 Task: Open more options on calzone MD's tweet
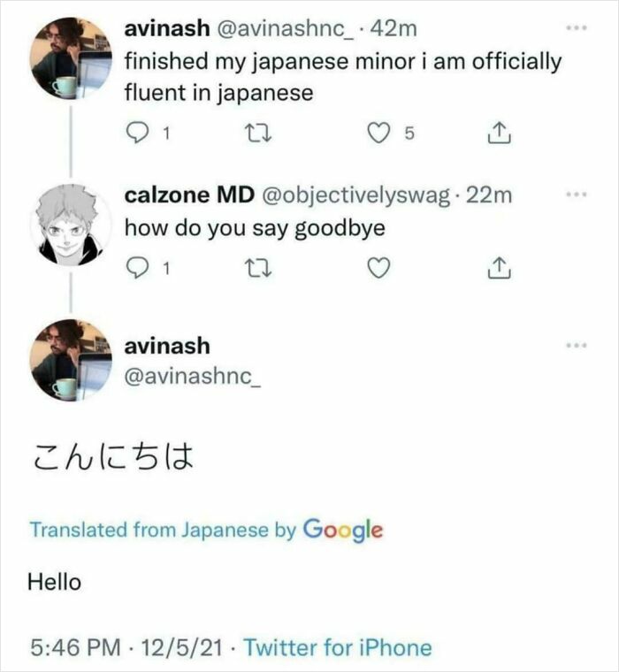[x=577, y=194]
